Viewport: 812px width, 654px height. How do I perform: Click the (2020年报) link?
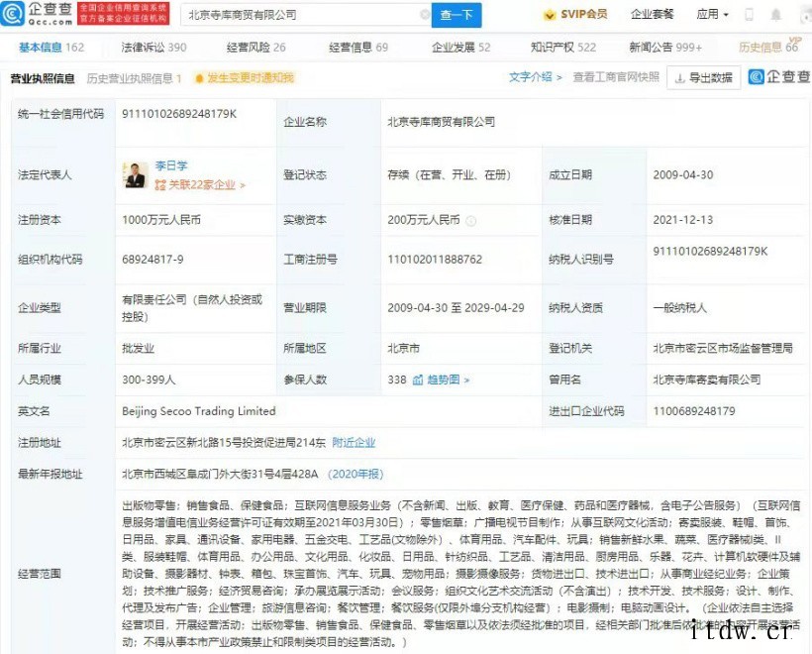tap(355, 474)
